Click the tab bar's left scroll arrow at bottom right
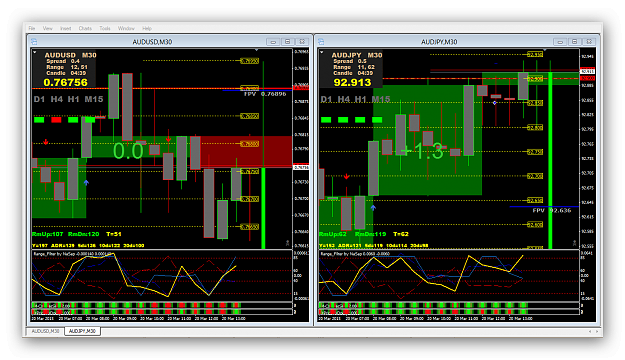This screenshot has width=625, height=360. click(x=590, y=331)
